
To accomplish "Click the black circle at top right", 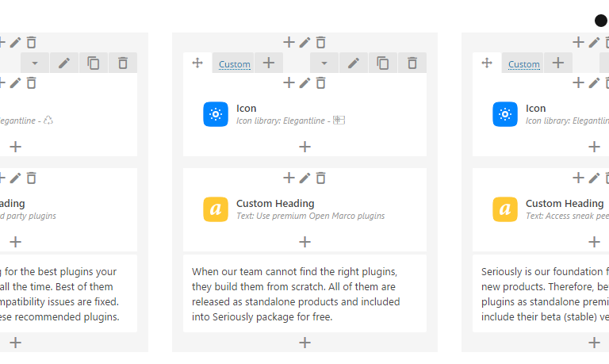I will click(x=601, y=21).
